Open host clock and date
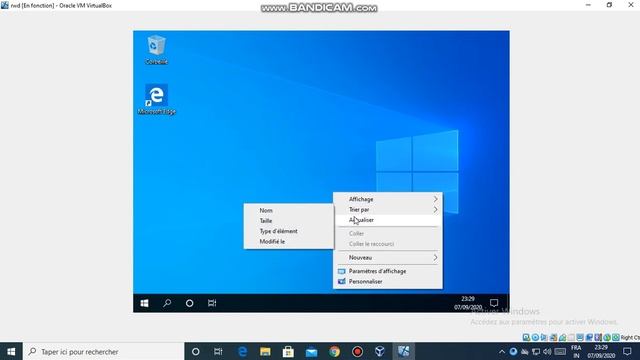Image resolution: width=640 pixels, height=360 pixels. point(601,351)
